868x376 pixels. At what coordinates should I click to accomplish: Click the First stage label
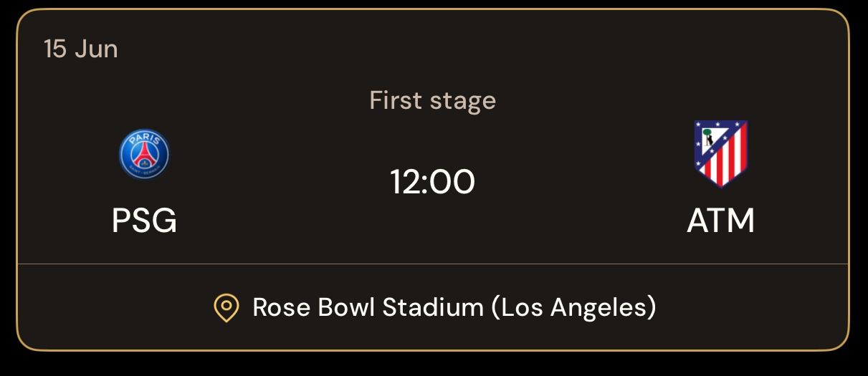click(433, 100)
